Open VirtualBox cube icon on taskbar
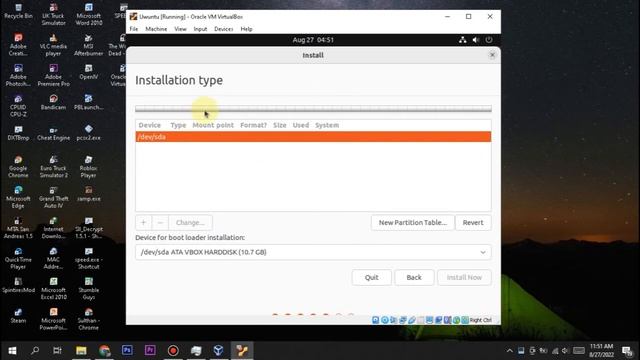Viewport: 640px width, 360px height. pos(218,351)
